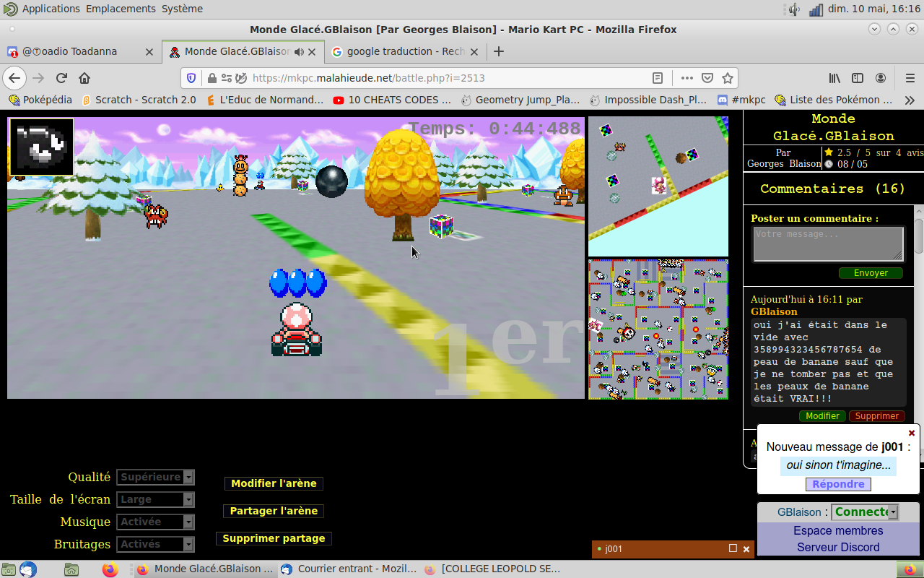
Task: Switch to the Toadio Toadanna tab
Action: (81, 51)
